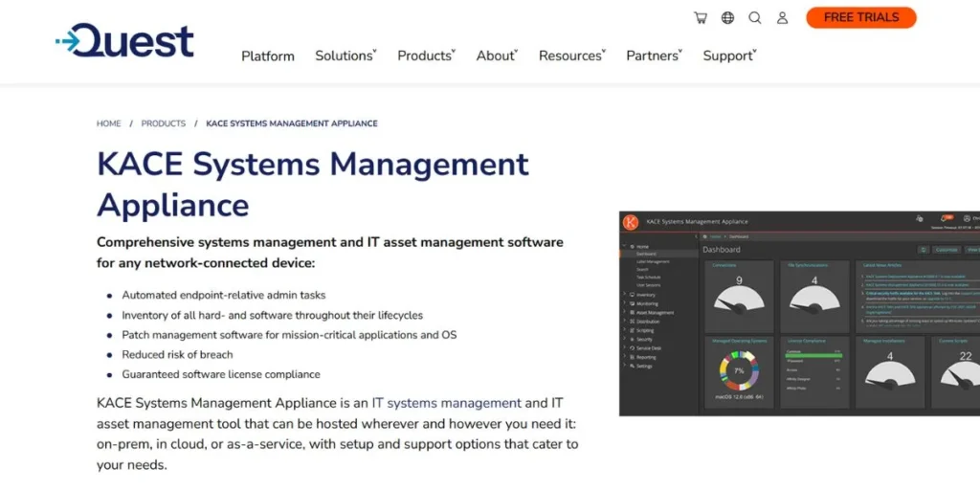
Task: Follow the HOME breadcrumb link
Action: 109,123
